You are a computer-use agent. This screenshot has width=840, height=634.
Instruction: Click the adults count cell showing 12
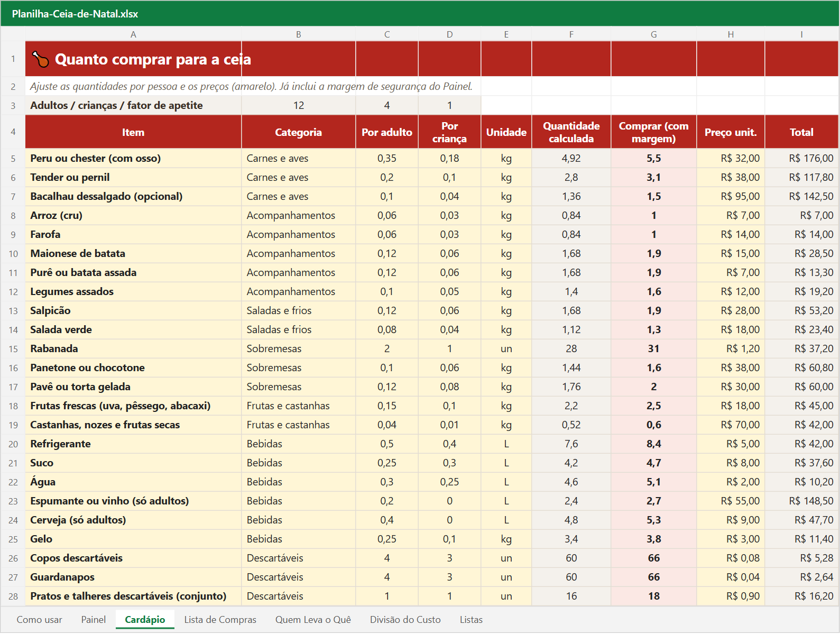(x=299, y=105)
